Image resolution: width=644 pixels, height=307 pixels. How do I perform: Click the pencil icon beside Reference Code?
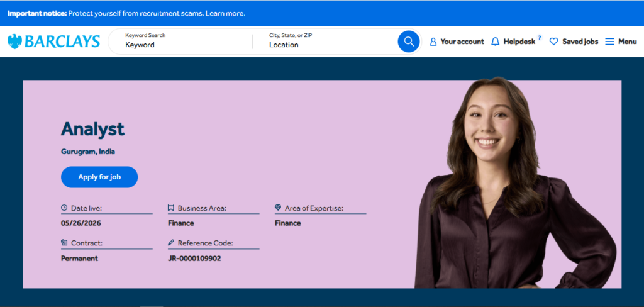pyautogui.click(x=171, y=243)
